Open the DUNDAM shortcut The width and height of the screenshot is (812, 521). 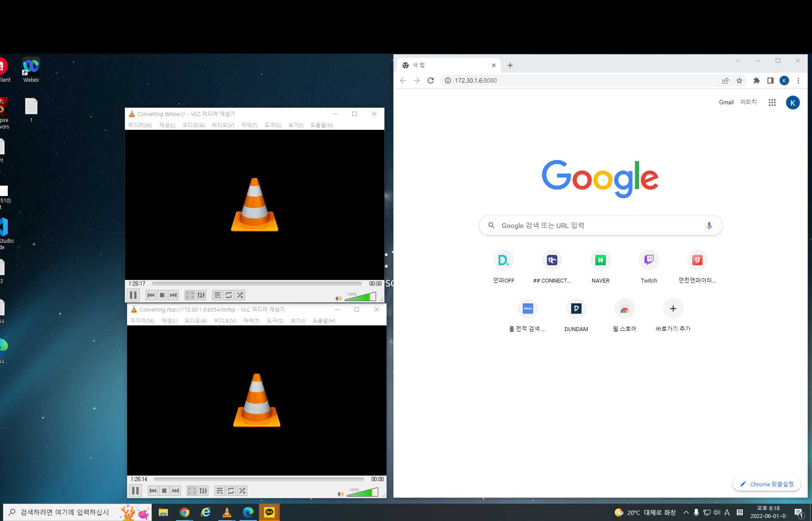click(576, 315)
